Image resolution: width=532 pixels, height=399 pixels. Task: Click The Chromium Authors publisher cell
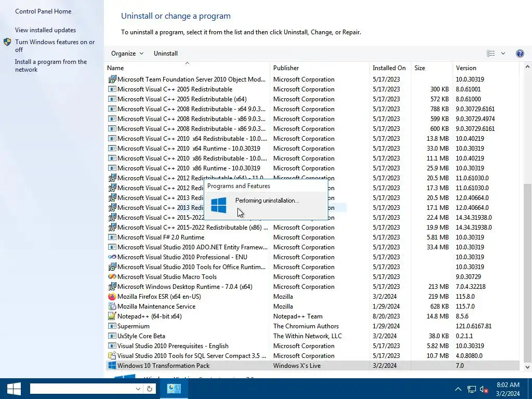coord(305,326)
